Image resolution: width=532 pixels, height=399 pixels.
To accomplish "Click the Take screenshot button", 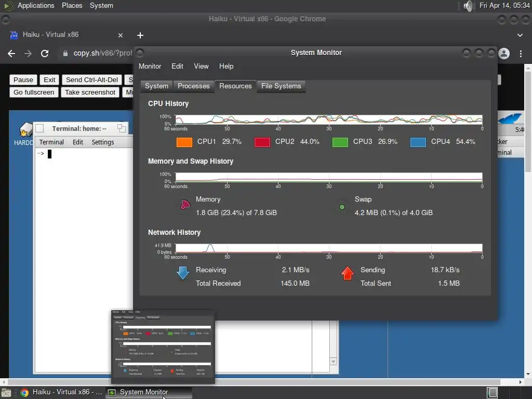I will pos(90,92).
